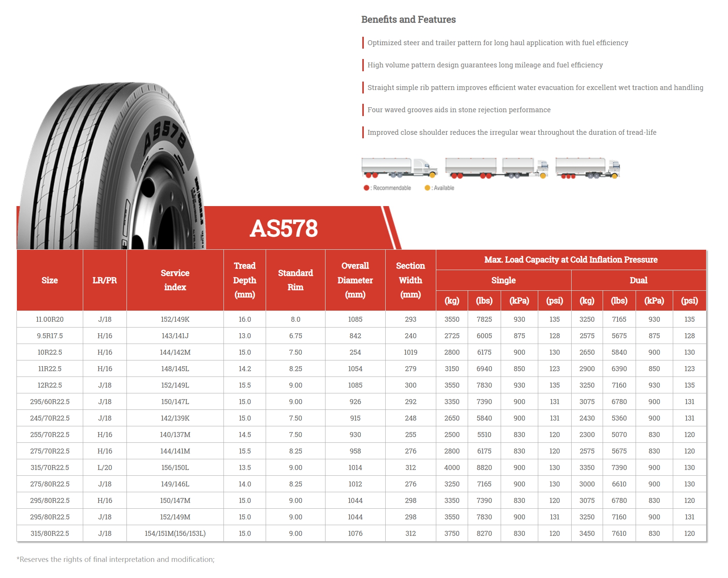Click standard rim value 6.75
Image resolution: width=728 pixels, height=578 pixels.
[296, 336]
